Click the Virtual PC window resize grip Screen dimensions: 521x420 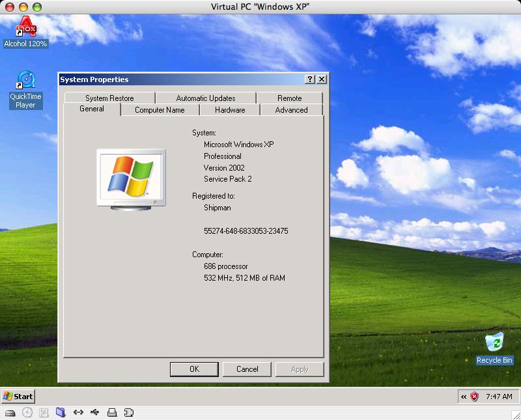click(x=516, y=415)
